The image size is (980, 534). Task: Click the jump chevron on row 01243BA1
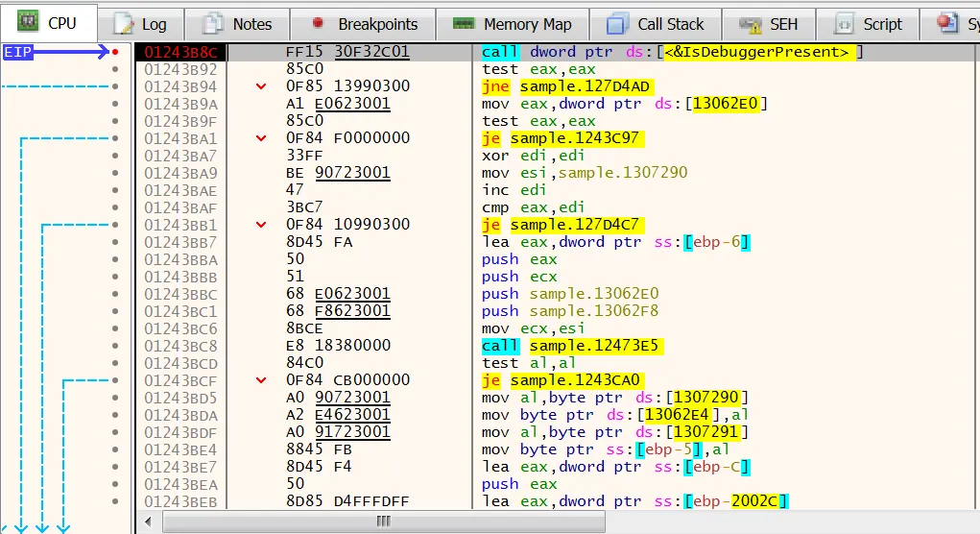pos(260,138)
